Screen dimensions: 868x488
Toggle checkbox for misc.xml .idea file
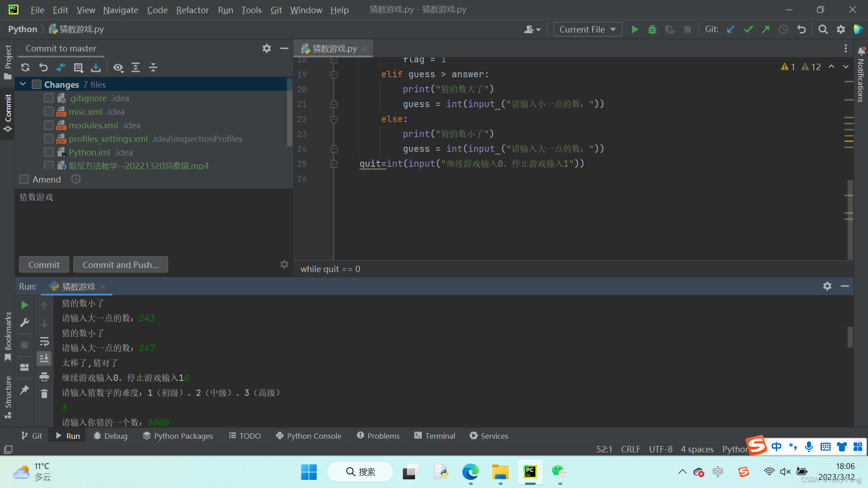49,112
